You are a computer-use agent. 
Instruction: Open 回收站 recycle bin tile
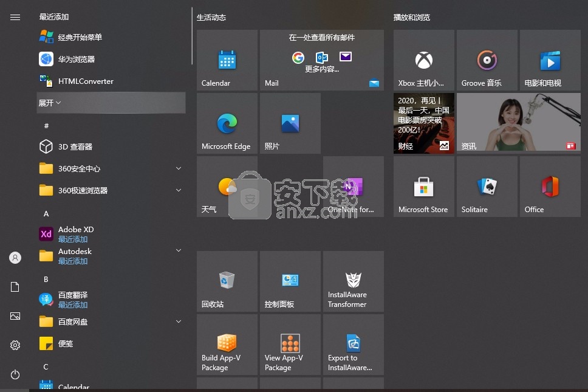pos(227,281)
